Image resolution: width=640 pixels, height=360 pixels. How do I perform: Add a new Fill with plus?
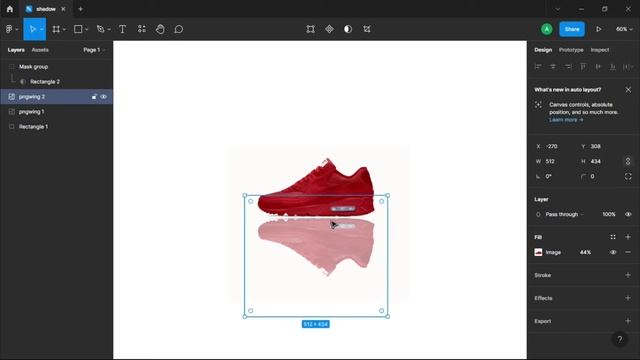pos(628,237)
